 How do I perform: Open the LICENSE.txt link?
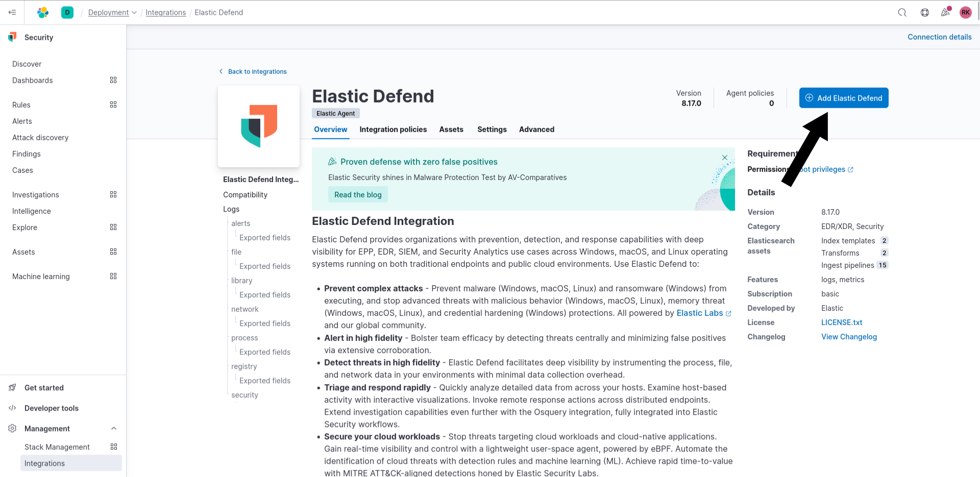click(842, 322)
